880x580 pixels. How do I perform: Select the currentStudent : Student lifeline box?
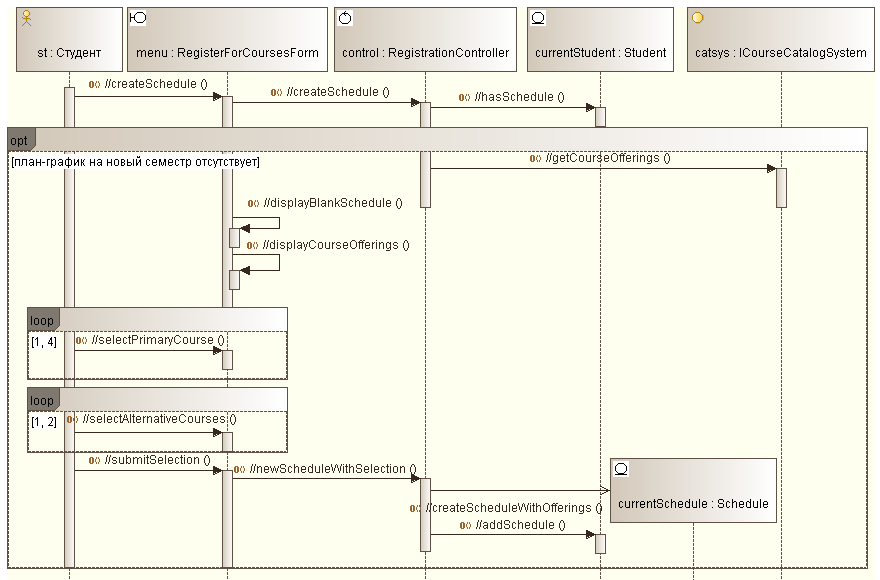point(601,39)
